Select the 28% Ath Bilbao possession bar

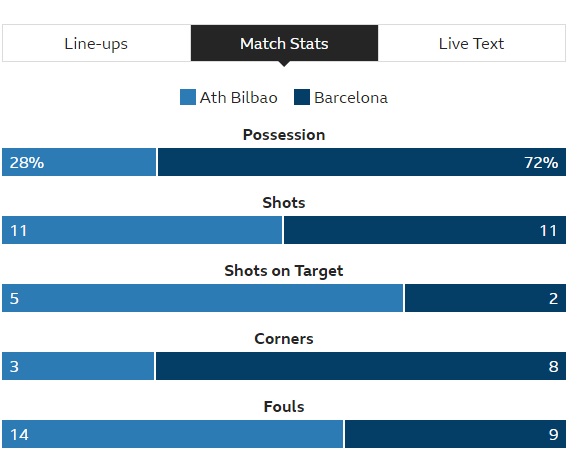[79, 162]
